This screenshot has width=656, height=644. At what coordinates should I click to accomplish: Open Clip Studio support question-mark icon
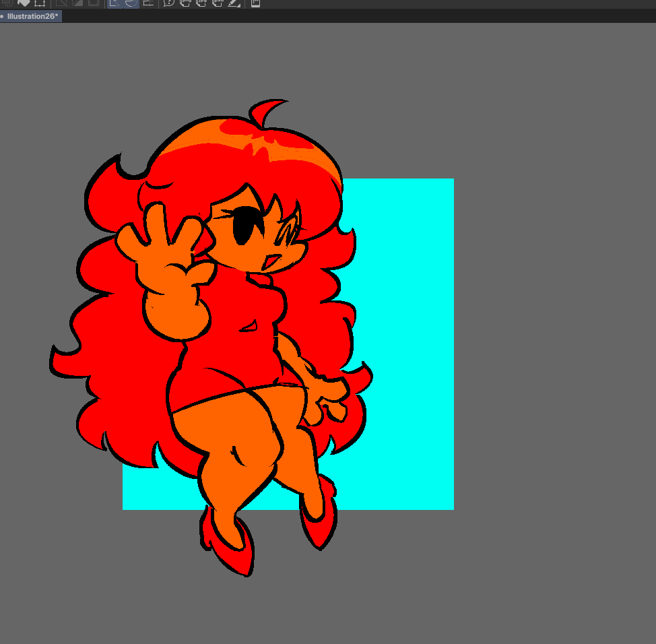(168, 3)
